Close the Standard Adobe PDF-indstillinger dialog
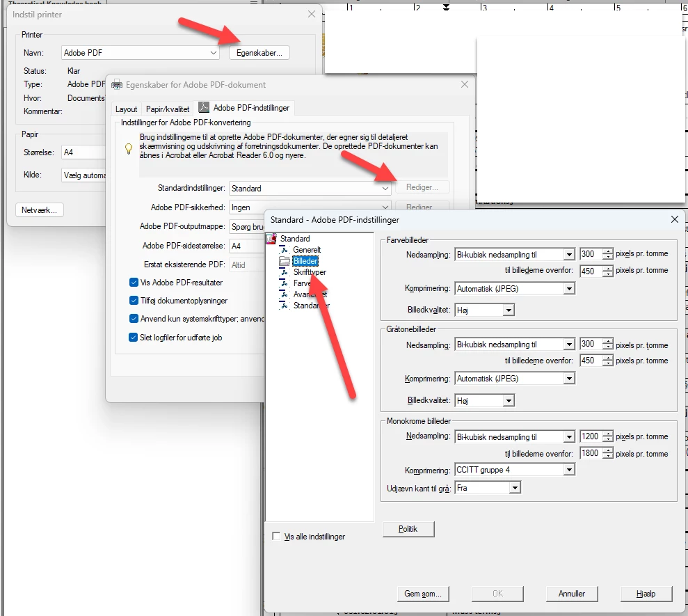The image size is (688, 616). (x=675, y=219)
